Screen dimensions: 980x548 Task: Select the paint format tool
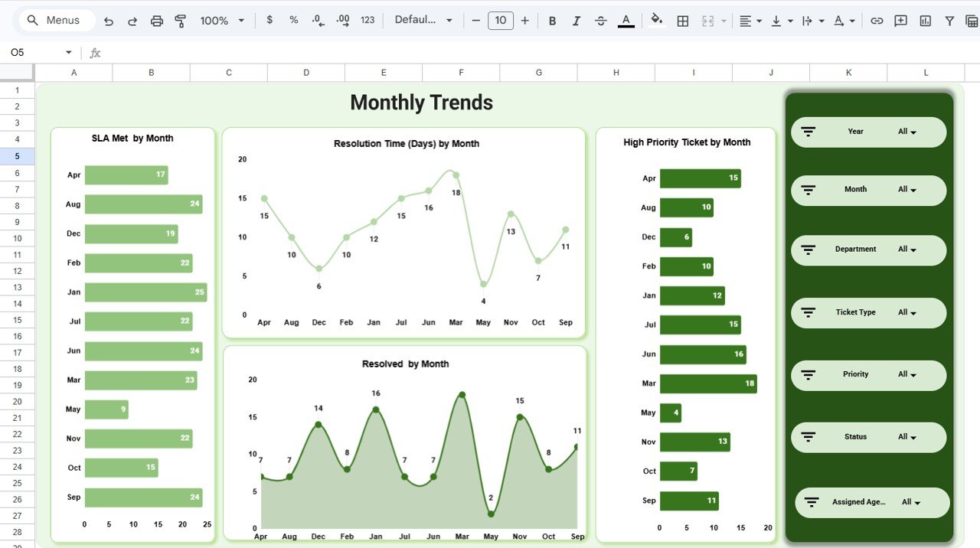(180, 21)
